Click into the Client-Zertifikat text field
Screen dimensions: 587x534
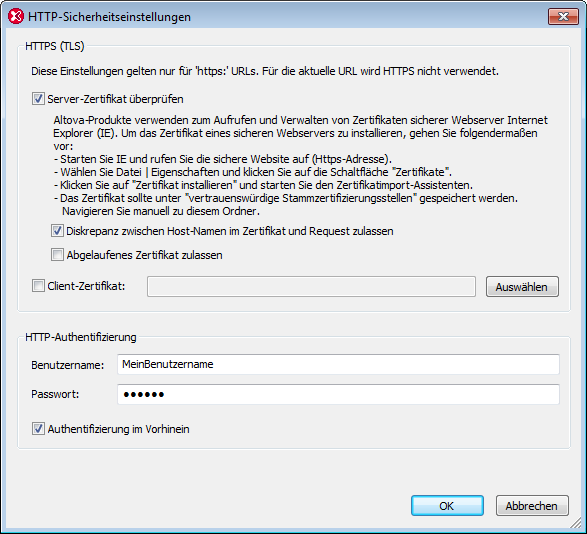point(311,287)
